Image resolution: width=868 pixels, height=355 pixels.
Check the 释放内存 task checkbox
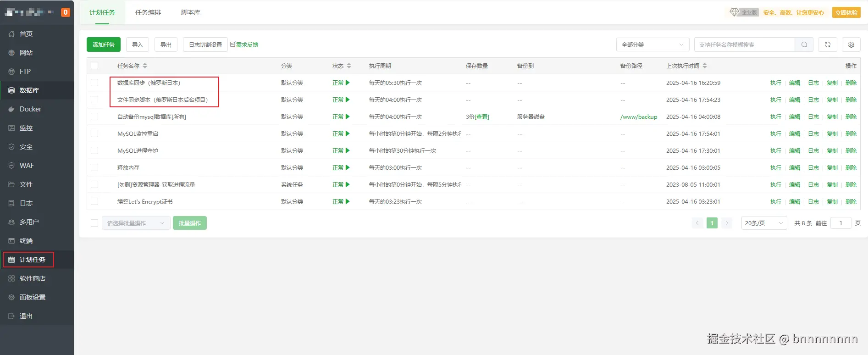tap(94, 167)
